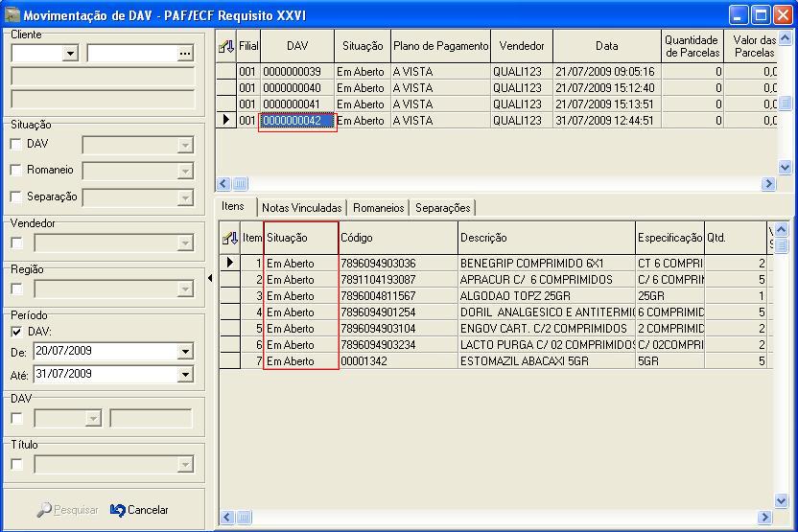The width and height of the screenshot is (798, 532).
Task: Click the Cancelar undo arrow icon
Action: (118, 510)
